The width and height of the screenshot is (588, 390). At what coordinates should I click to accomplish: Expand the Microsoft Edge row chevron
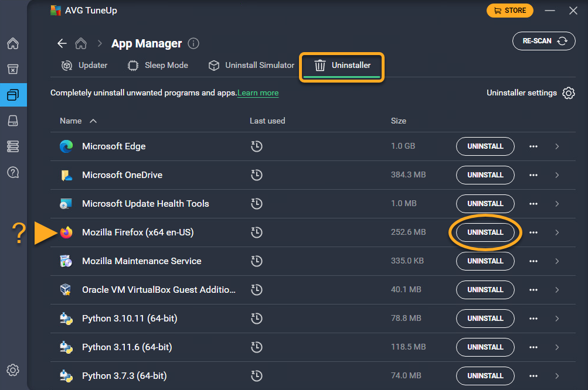(557, 146)
